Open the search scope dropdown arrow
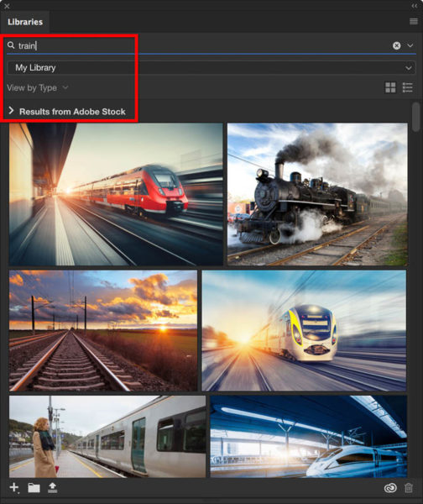The width and height of the screenshot is (423, 504). 410,45
